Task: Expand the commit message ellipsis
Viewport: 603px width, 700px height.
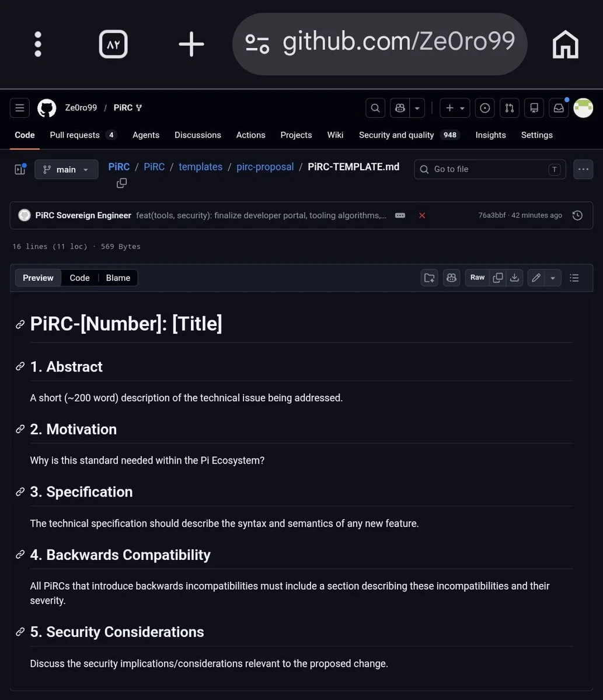Action: 400,215
